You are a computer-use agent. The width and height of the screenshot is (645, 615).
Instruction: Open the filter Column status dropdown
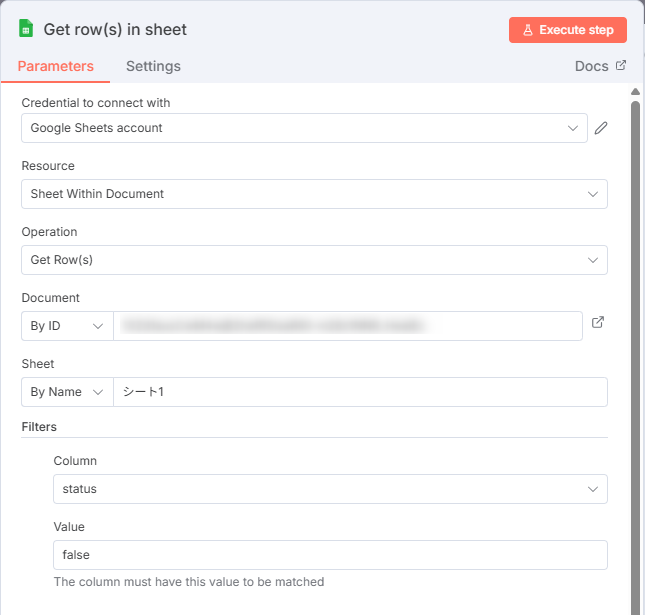pyautogui.click(x=330, y=489)
